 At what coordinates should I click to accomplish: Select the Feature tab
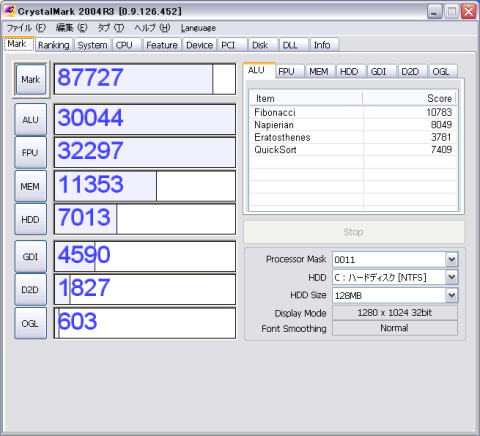162,45
